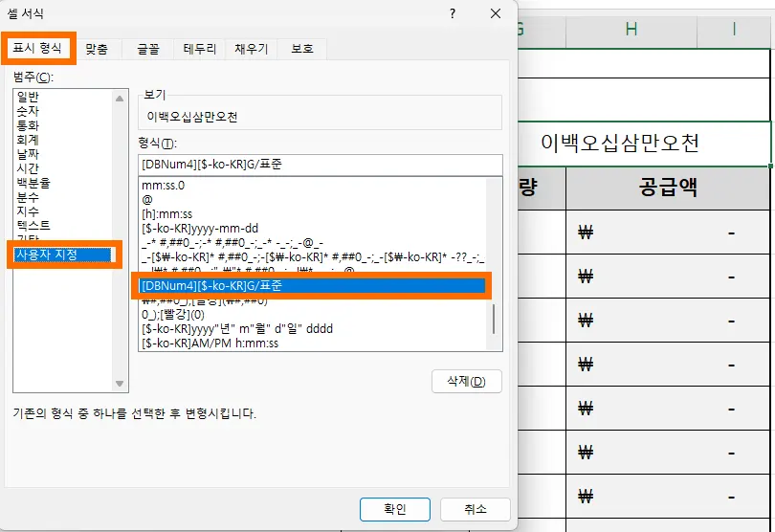
Task: Select 0_);[빨강](0) format
Action: [x=312, y=315]
